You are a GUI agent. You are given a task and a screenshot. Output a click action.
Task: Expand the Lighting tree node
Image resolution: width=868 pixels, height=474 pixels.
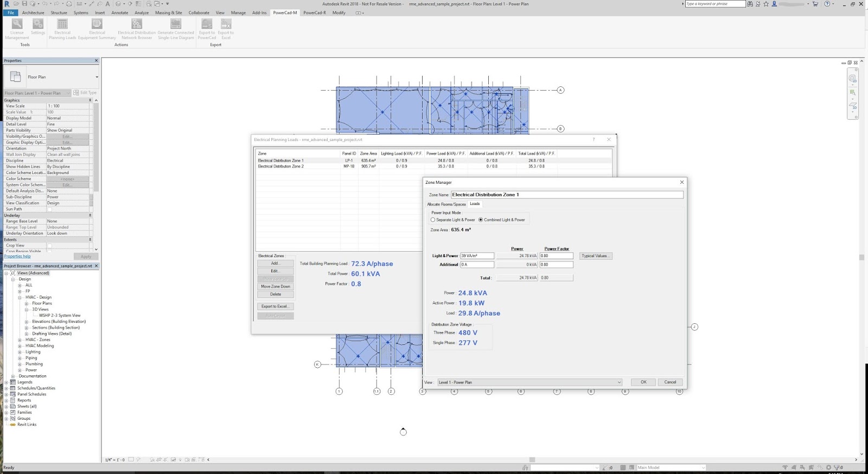coord(20,352)
